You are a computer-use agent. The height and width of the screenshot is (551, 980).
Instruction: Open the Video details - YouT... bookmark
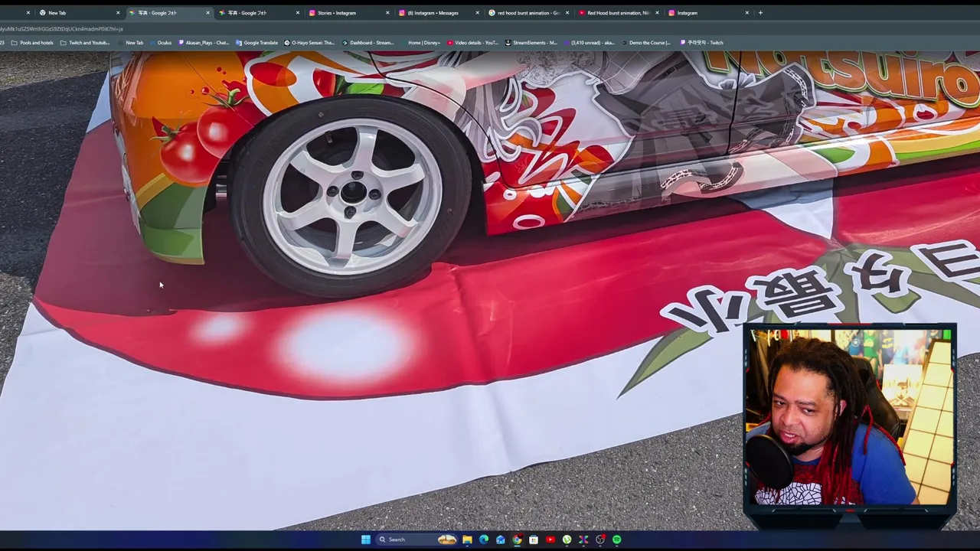(x=472, y=43)
